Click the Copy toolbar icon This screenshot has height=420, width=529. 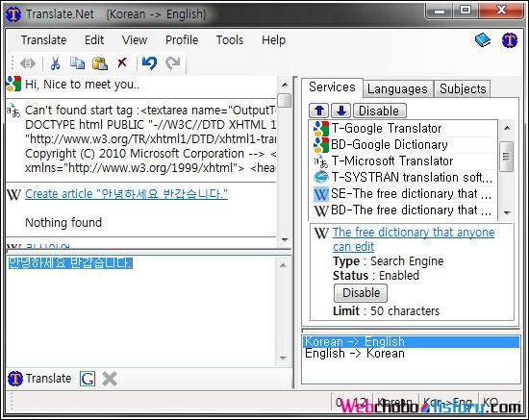pyautogui.click(x=77, y=63)
